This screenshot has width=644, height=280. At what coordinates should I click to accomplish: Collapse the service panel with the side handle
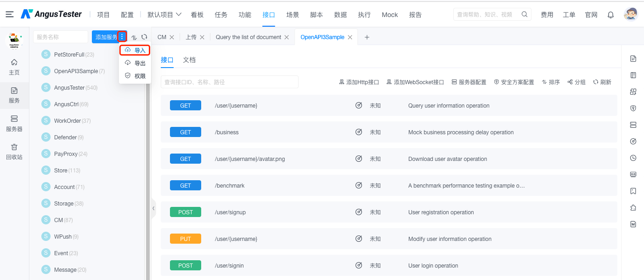(x=153, y=208)
